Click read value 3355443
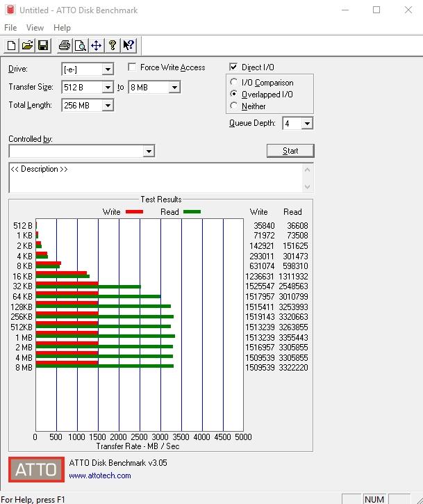The height and width of the screenshot is (504, 423). [293, 337]
